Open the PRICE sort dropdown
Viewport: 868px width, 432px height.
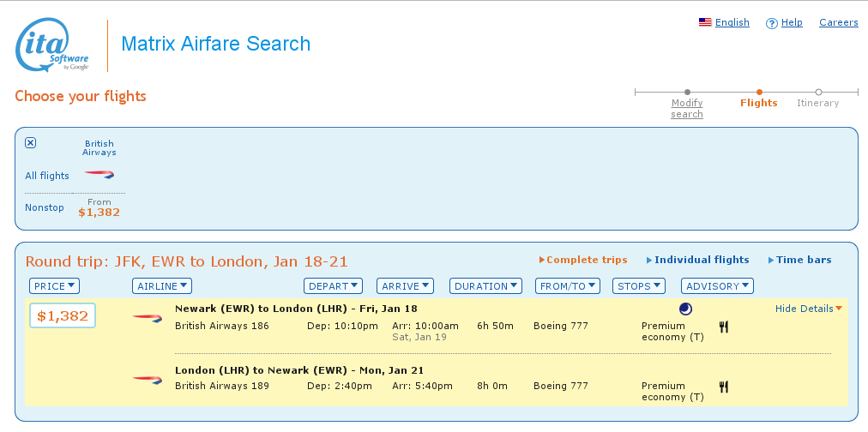click(x=54, y=286)
